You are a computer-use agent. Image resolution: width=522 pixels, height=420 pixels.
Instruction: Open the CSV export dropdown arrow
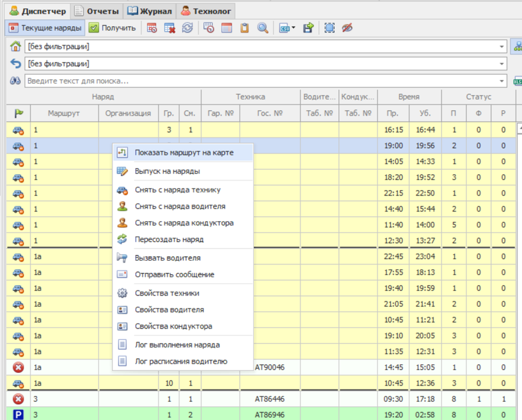tap(294, 28)
